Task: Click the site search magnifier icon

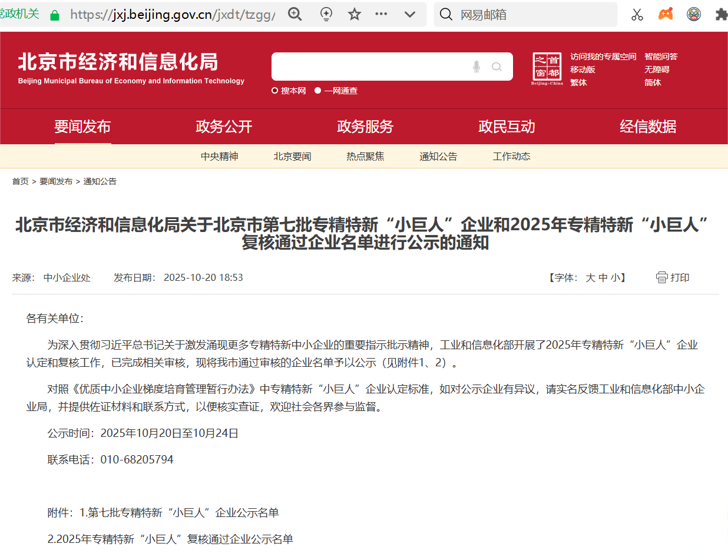Action: point(497,67)
